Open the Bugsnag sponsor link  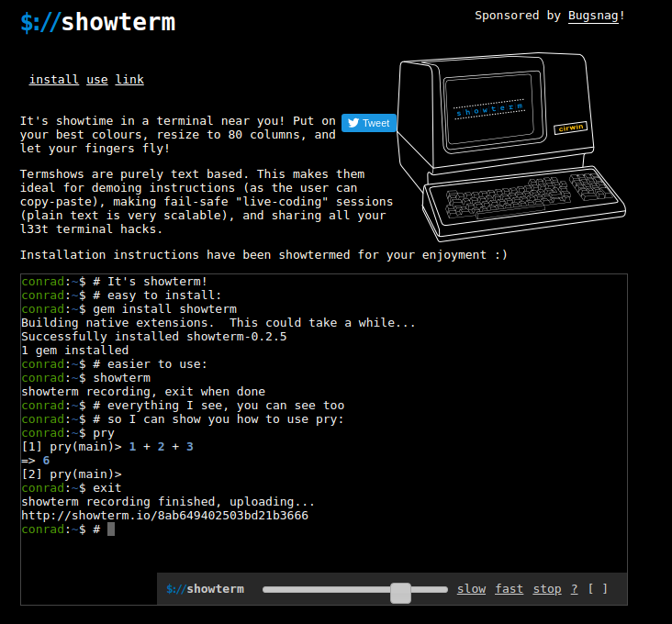tap(593, 16)
